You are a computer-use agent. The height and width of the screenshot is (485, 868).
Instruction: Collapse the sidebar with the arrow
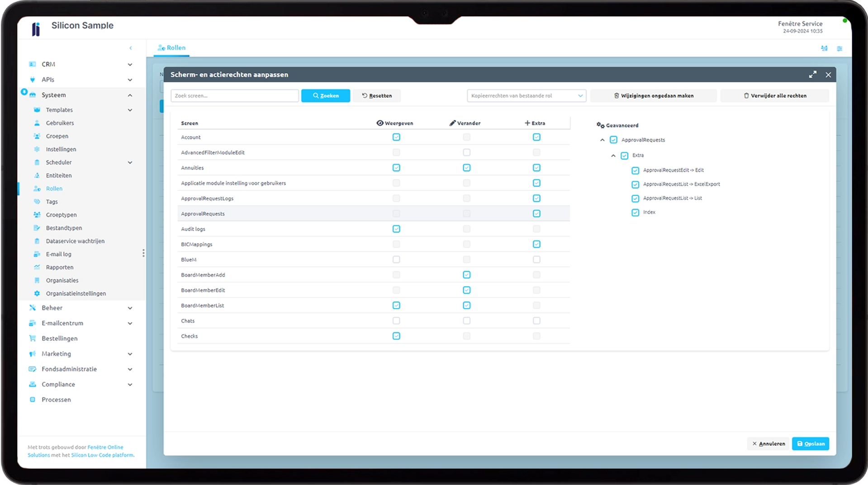pyautogui.click(x=131, y=48)
